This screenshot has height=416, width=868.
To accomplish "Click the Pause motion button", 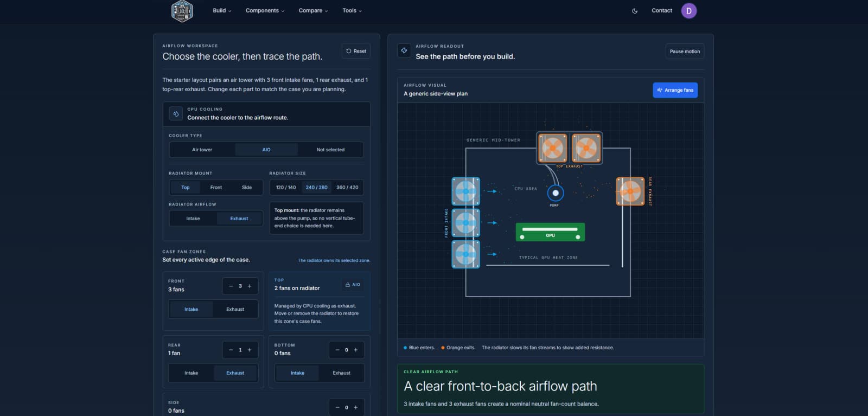I will pyautogui.click(x=685, y=52).
